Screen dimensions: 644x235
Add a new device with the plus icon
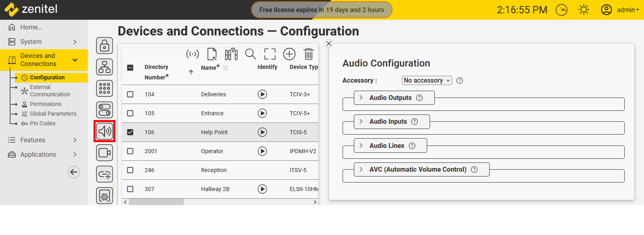(x=289, y=54)
